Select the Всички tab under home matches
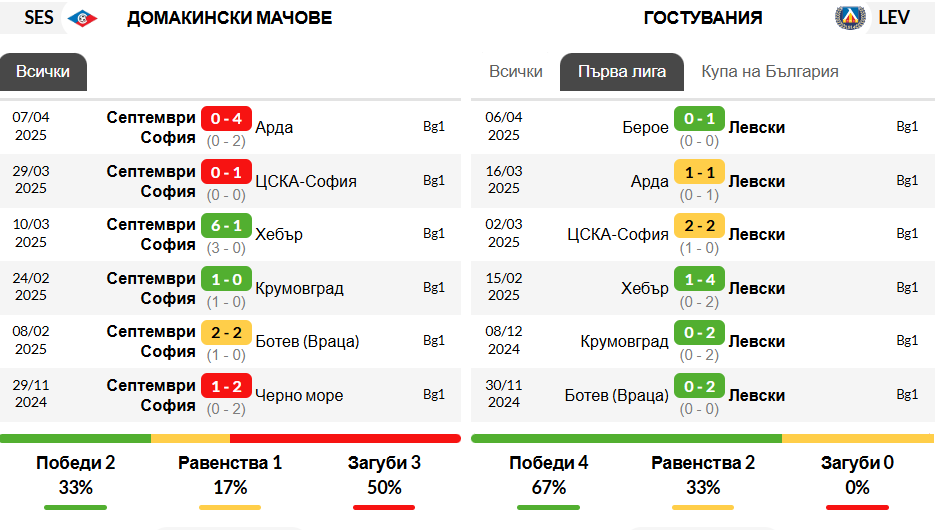 point(43,72)
